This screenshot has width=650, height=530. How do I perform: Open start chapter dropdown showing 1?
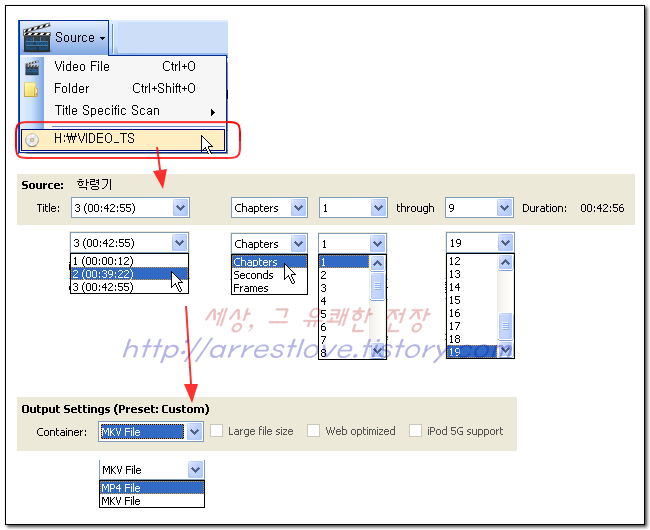(x=353, y=208)
